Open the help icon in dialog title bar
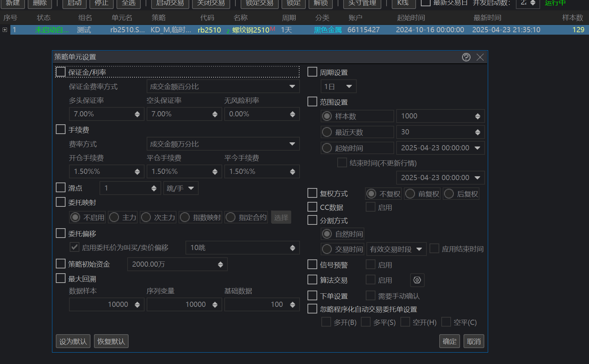The image size is (589, 364). point(466,57)
